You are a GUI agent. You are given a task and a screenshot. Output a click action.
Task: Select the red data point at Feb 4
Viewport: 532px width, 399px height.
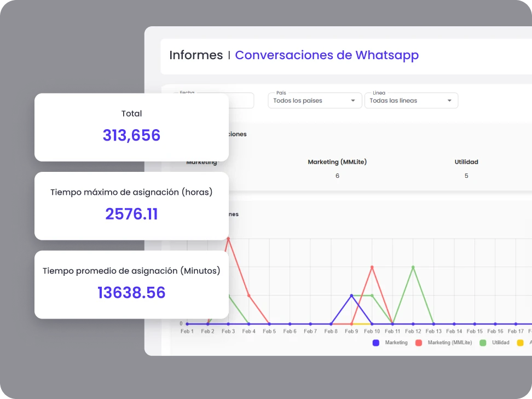(x=249, y=296)
